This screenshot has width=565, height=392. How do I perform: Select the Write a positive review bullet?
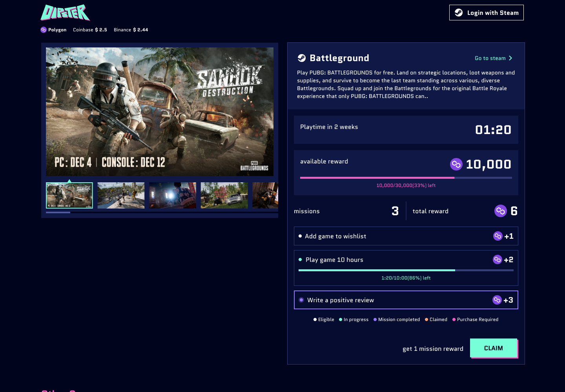(x=301, y=300)
